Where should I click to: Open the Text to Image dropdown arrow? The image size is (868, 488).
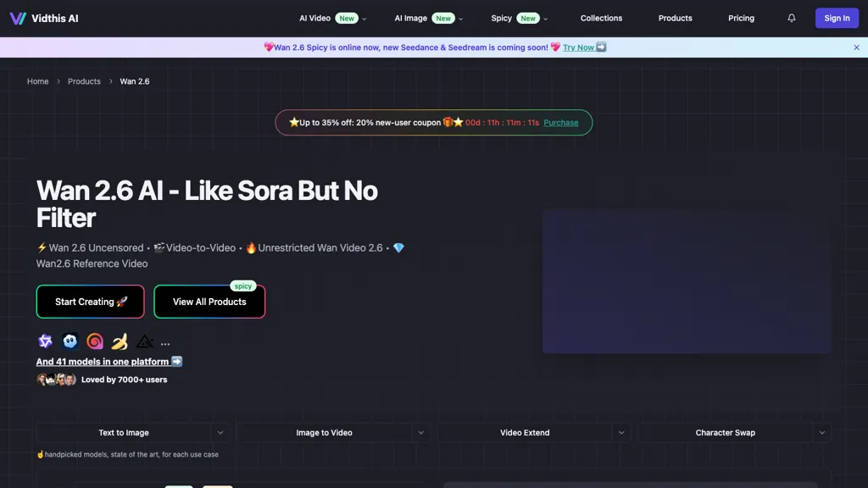click(220, 433)
